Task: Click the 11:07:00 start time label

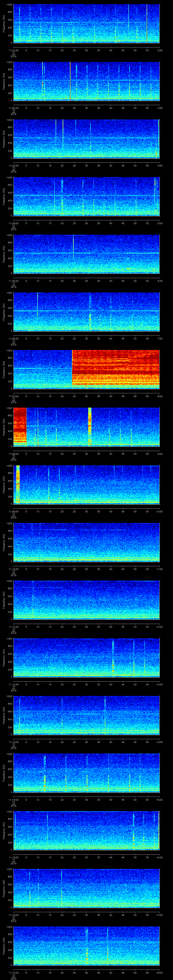Action: coord(13,396)
